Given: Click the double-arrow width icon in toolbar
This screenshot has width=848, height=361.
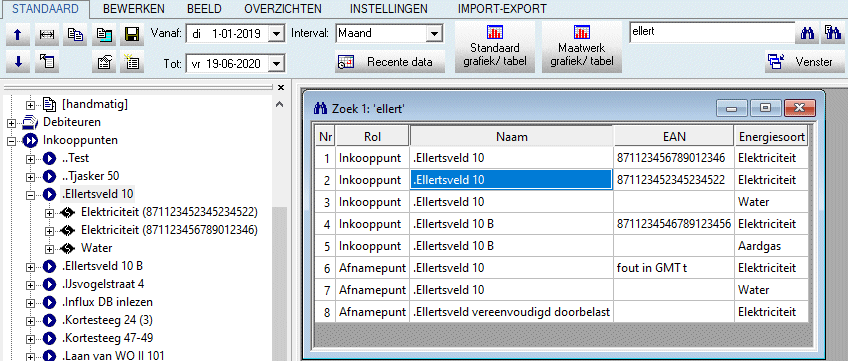Looking at the screenshot, I should pos(47,35).
